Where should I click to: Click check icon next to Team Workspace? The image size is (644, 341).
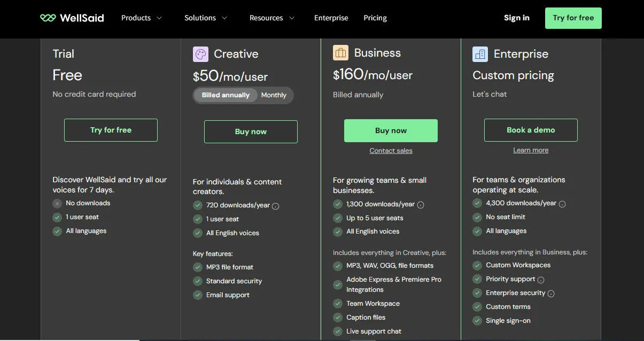pos(338,304)
